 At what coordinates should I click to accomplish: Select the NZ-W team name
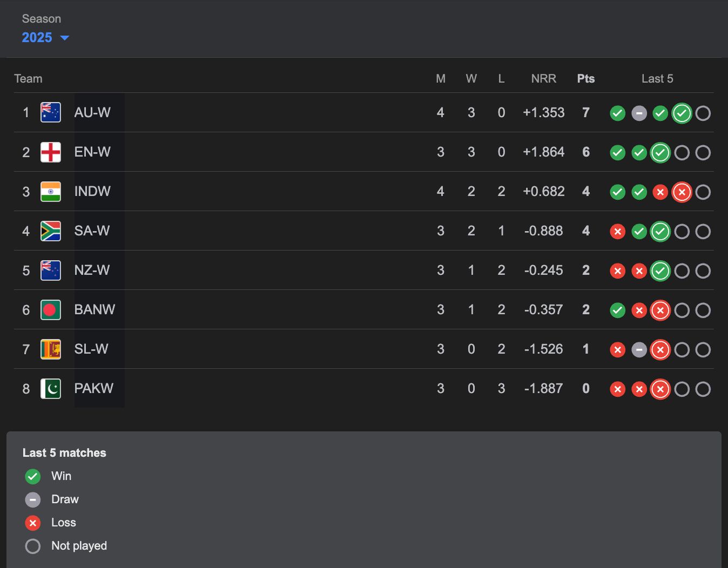92,271
